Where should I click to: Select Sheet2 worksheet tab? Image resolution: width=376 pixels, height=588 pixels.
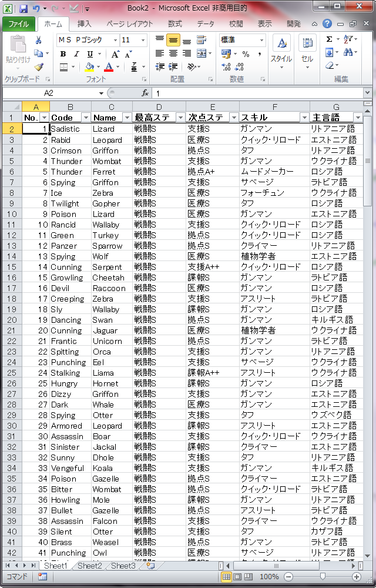point(89,566)
